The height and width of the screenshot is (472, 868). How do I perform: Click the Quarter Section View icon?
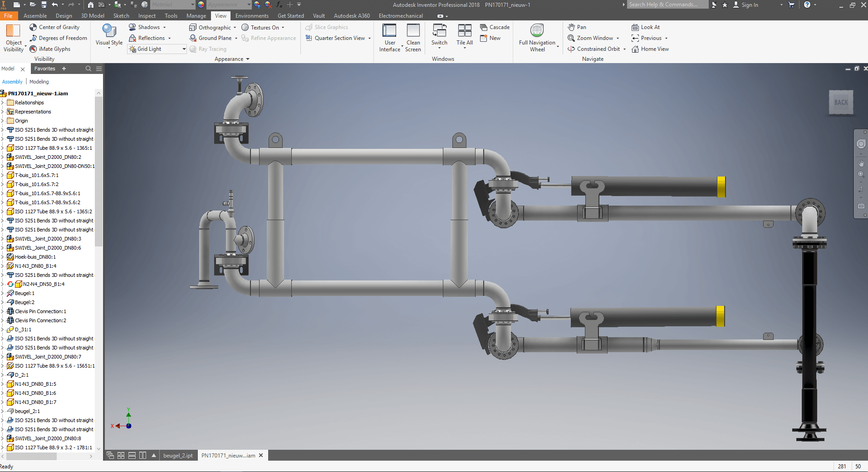click(309, 38)
